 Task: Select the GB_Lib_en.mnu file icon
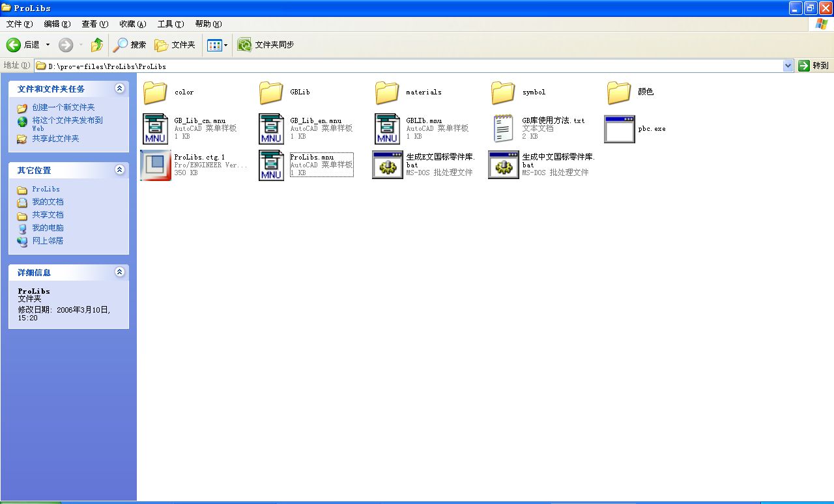tap(272, 129)
